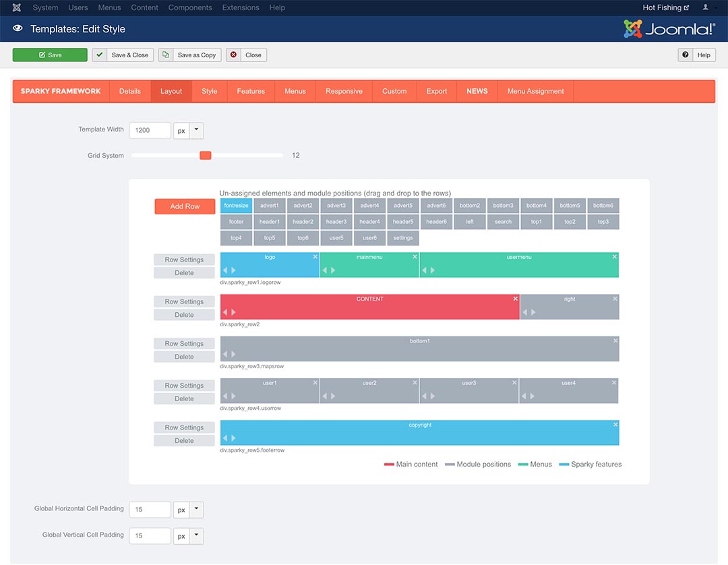Click the Grid System slider handle
The width and height of the screenshot is (728, 565).
click(x=205, y=155)
